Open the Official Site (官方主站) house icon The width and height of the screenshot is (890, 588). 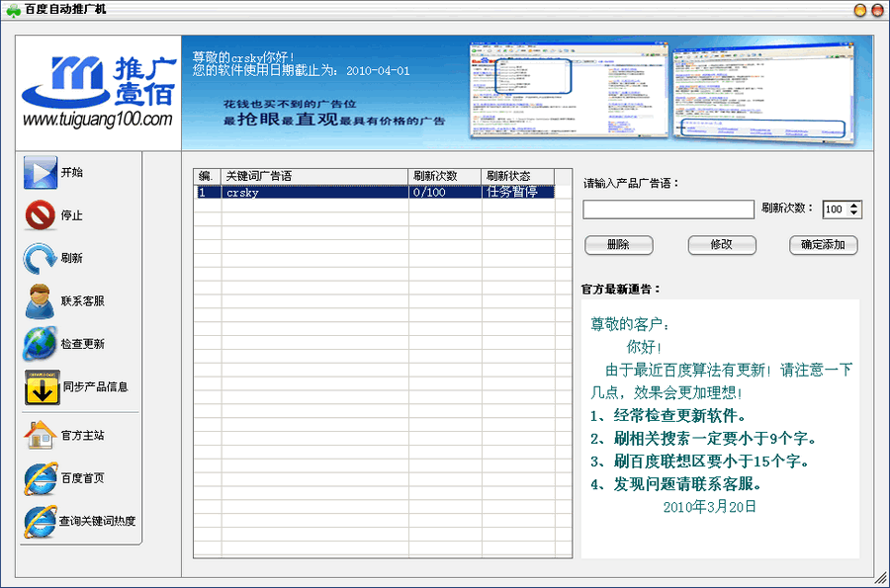pyautogui.click(x=41, y=435)
